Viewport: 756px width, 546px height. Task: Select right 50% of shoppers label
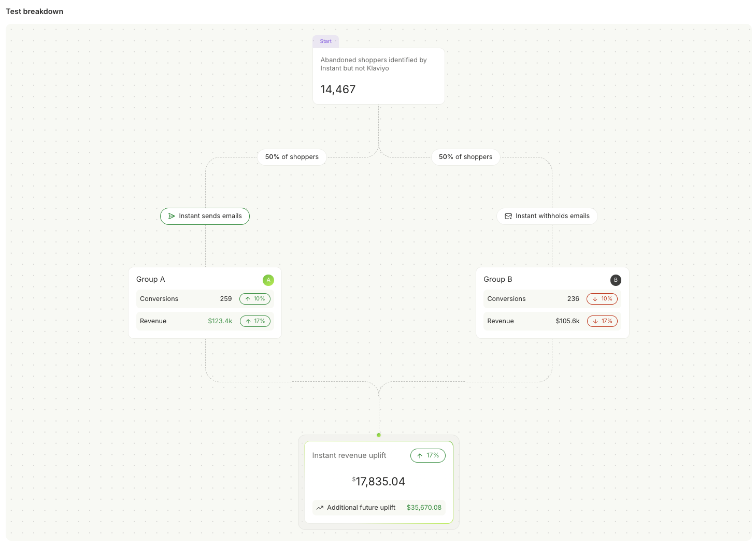pos(465,157)
